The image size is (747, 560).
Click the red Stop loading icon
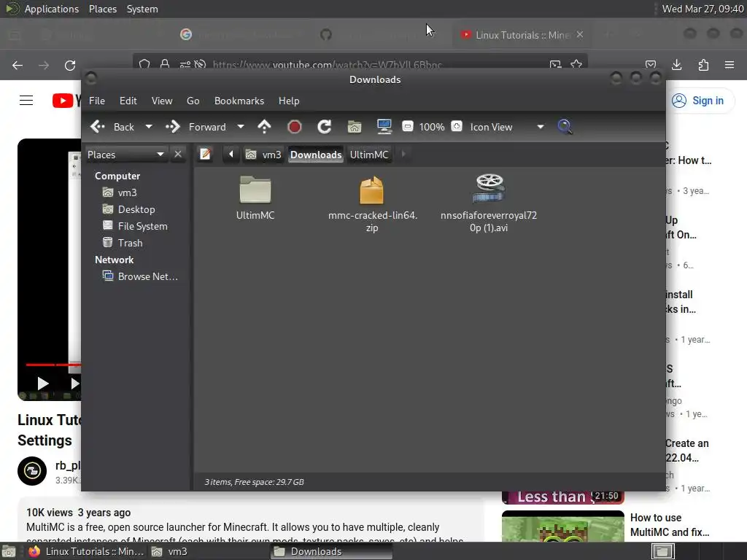[295, 127]
